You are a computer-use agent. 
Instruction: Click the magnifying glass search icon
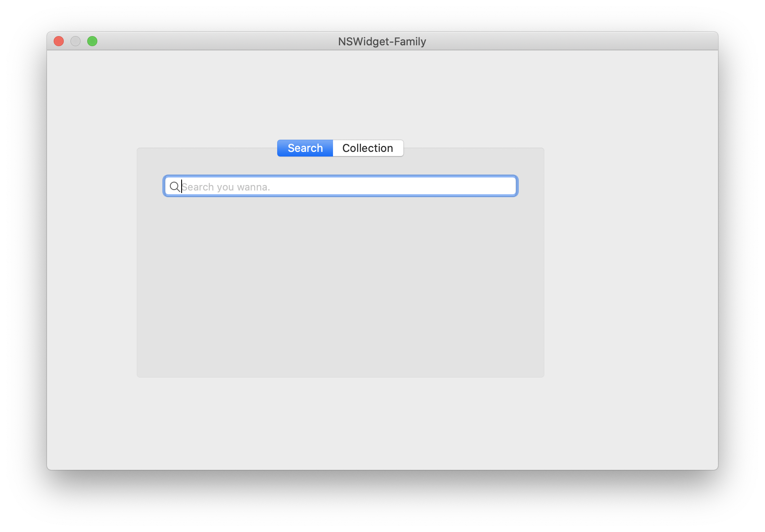[x=174, y=186]
